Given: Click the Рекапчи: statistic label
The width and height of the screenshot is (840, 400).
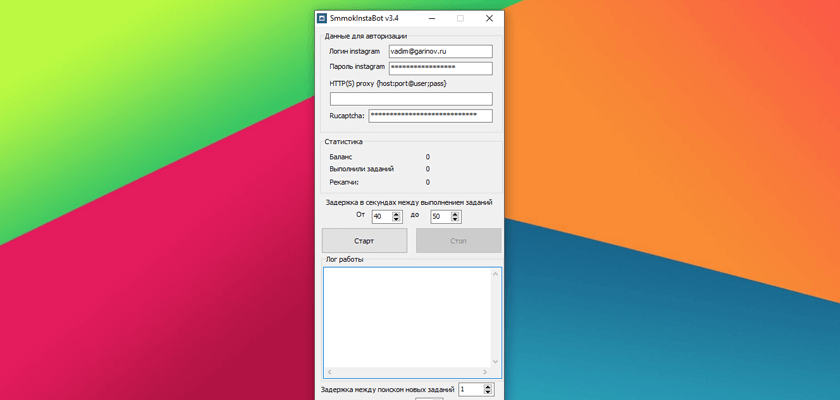Looking at the screenshot, I should click(x=344, y=182).
